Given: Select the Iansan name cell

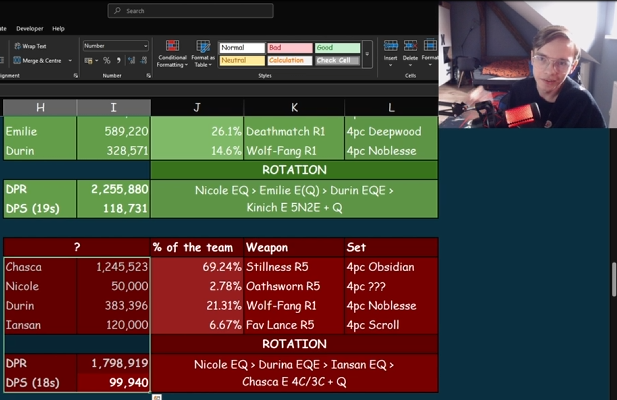Looking at the screenshot, I should pos(40,325).
